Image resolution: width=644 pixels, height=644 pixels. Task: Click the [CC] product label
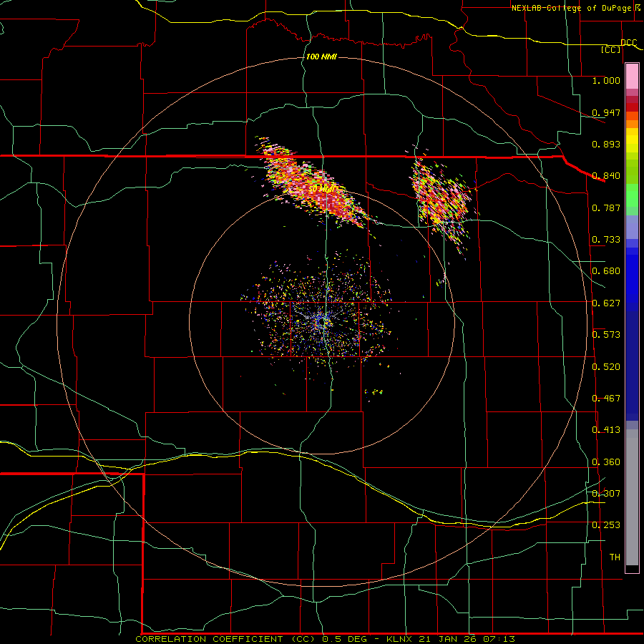(611, 49)
